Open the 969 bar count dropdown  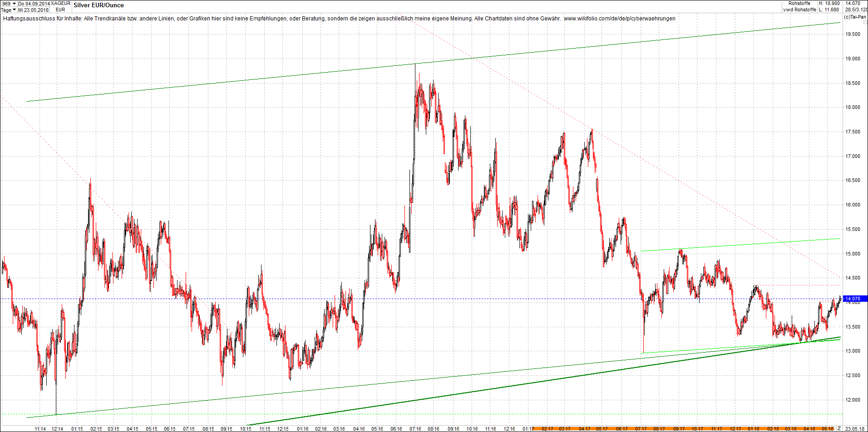click(x=9, y=4)
